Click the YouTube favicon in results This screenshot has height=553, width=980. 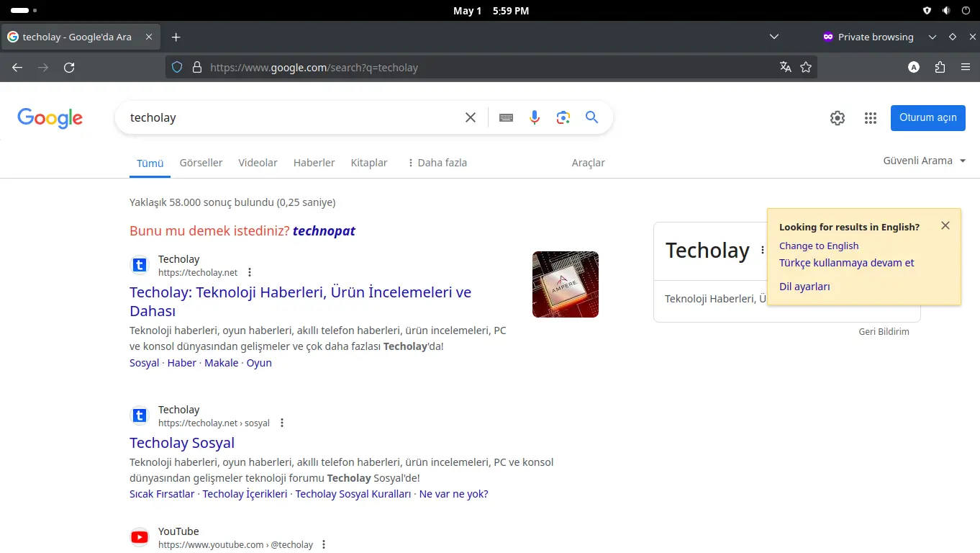140,537
